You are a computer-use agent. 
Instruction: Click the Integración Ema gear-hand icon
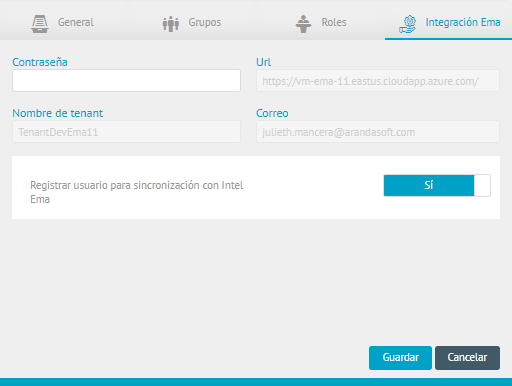[408, 24]
